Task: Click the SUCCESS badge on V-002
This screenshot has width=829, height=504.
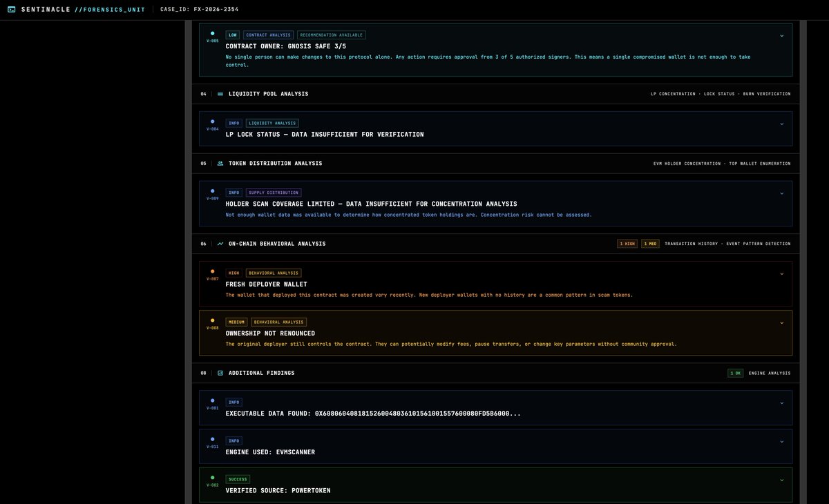Action: 238,480
